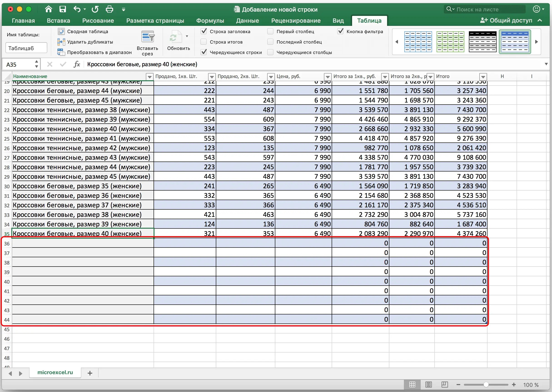The height and width of the screenshot is (392, 552).
Task: Open the Цена, руб. filter dropdown
Action: [x=328, y=77]
